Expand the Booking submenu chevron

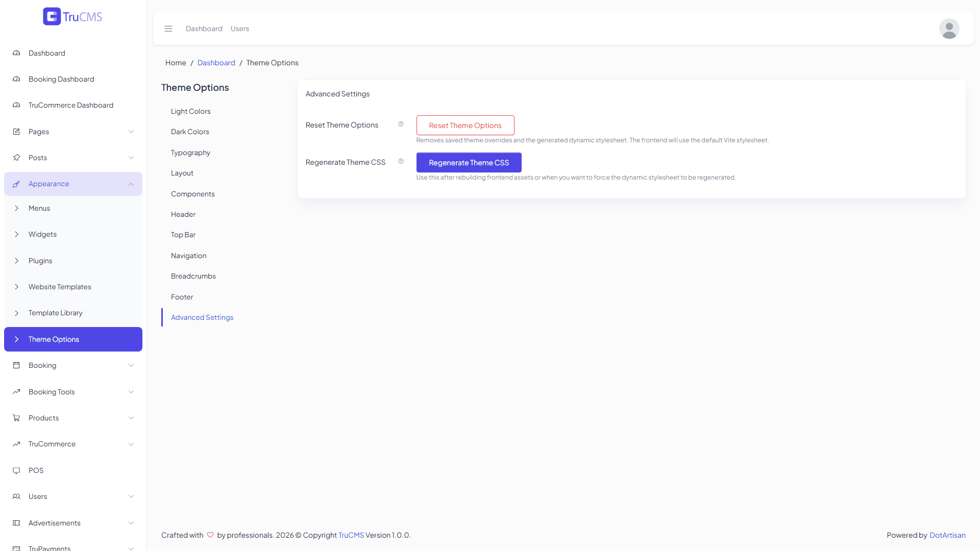[x=131, y=365]
